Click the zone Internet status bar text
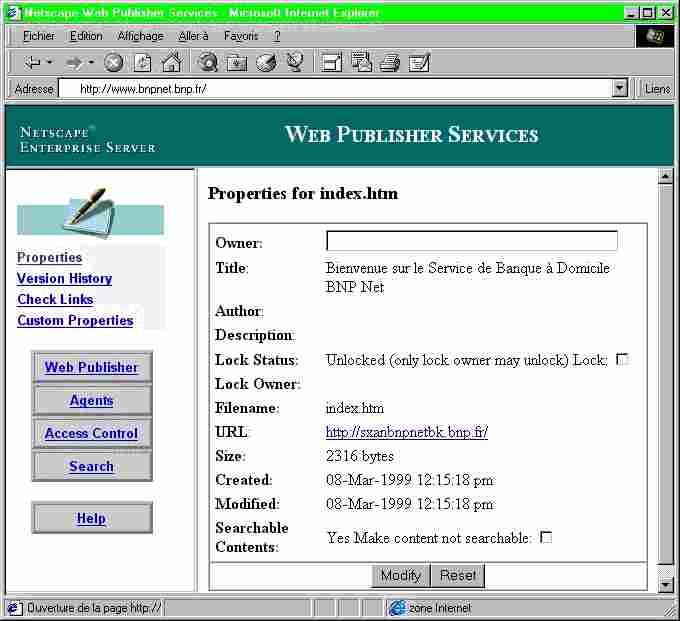 (440, 608)
